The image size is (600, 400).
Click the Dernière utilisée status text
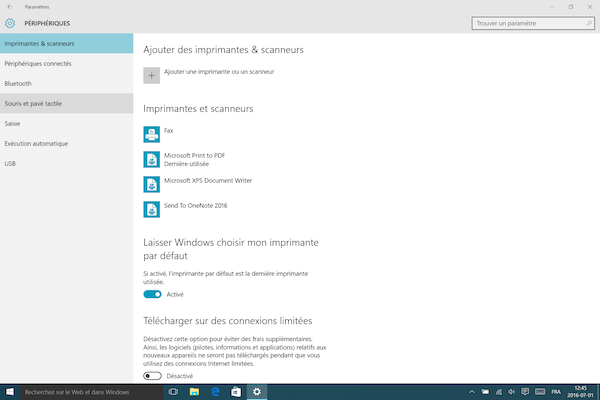pos(186,164)
